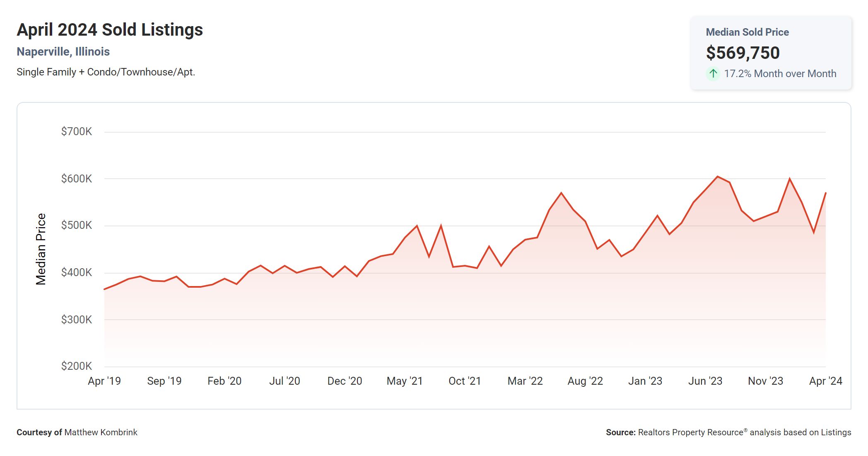Click the April 2024 Sold Listings title
Screen dimensions: 868x456
click(110, 30)
